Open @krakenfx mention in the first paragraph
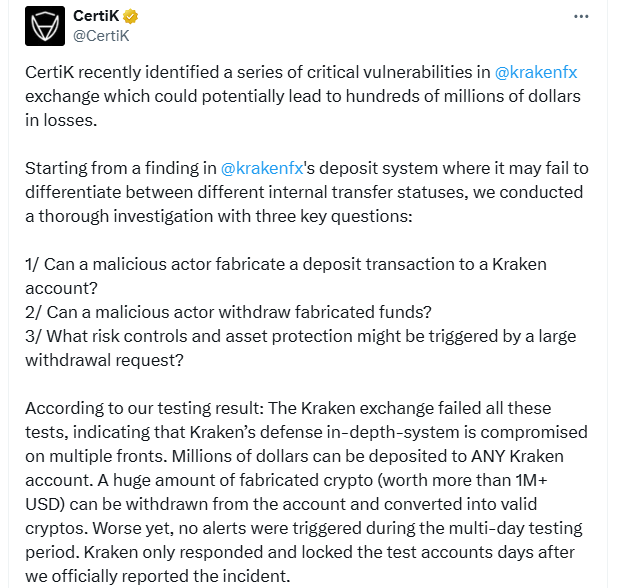The width and height of the screenshot is (617, 588). pyautogui.click(x=536, y=72)
